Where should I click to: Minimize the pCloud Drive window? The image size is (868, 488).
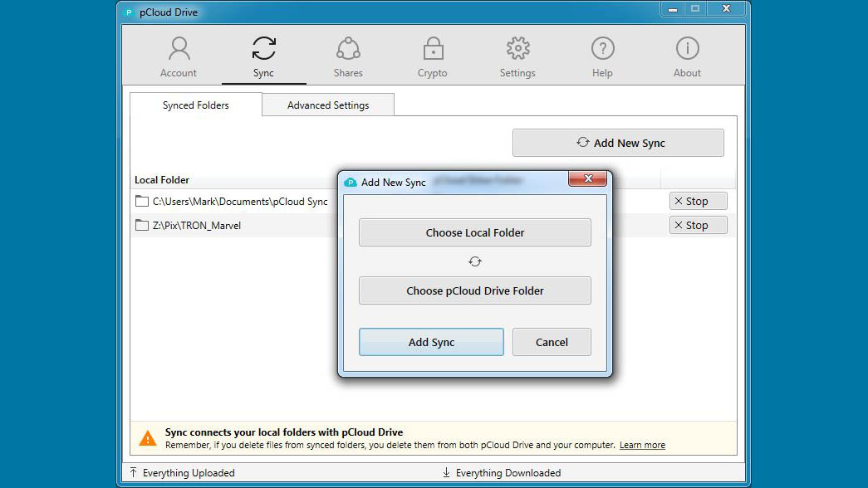[673, 9]
